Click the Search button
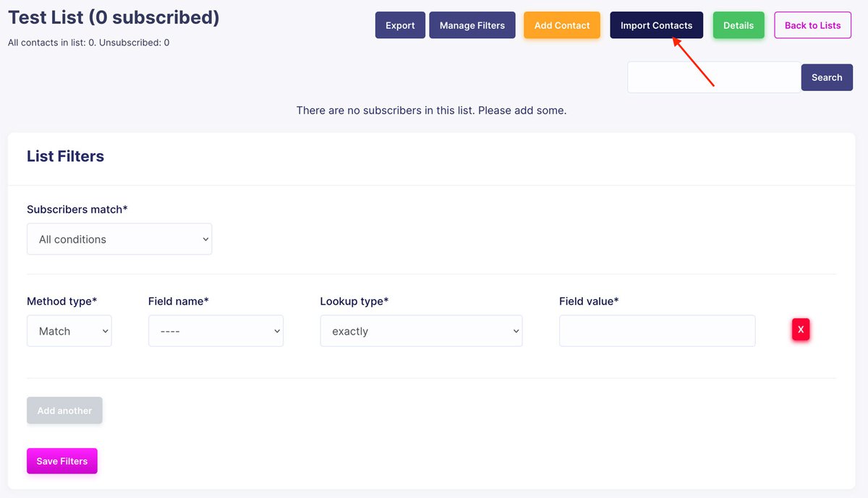This screenshot has width=868, height=498. [x=826, y=77]
